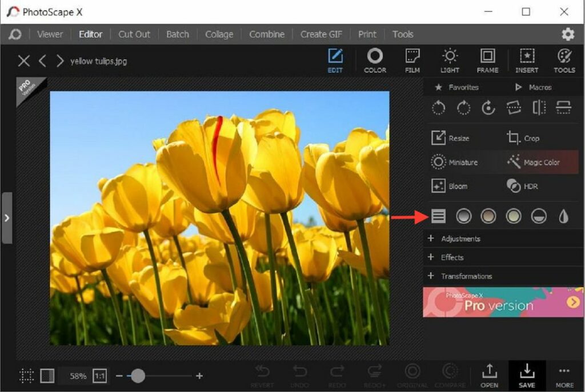Select the Crop tool
This screenshot has width=585, height=392.
pyautogui.click(x=528, y=138)
